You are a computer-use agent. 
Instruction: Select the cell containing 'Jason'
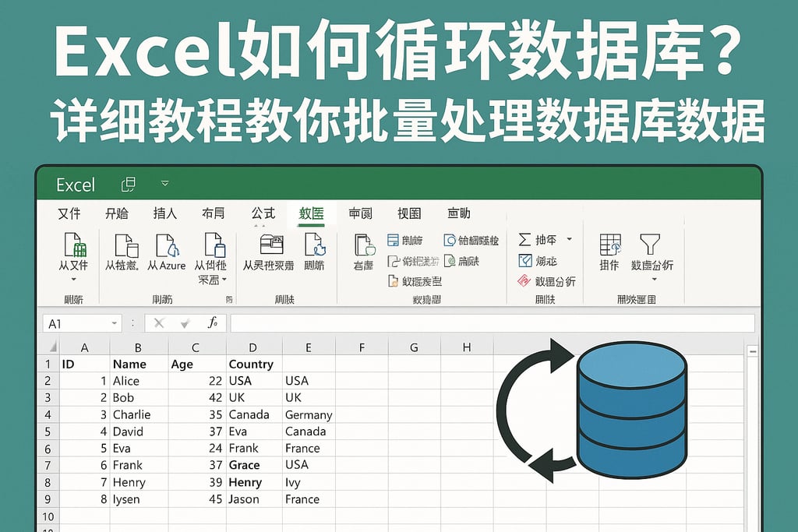point(254,499)
